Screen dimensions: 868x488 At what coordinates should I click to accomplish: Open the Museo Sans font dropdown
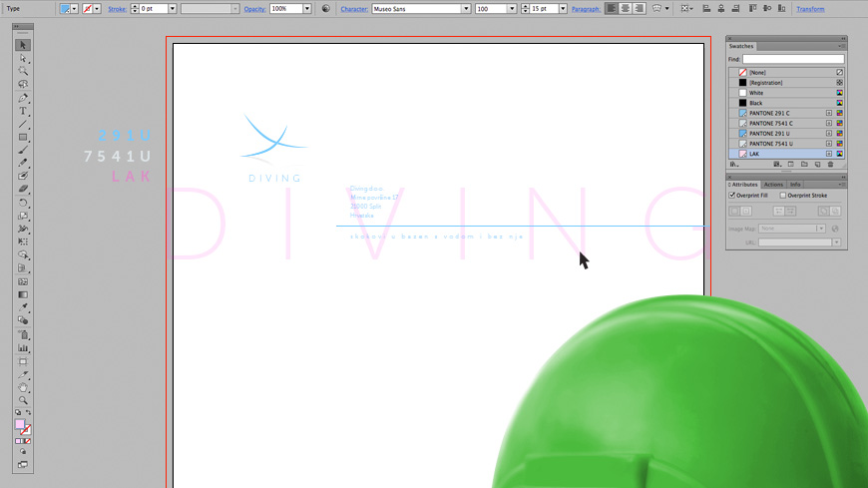465,8
